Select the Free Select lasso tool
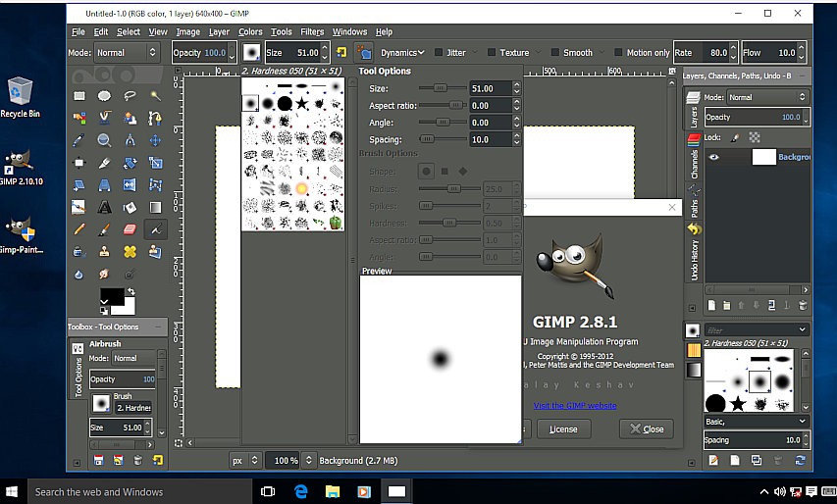The width and height of the screenshot is (837, 504). 130,96
